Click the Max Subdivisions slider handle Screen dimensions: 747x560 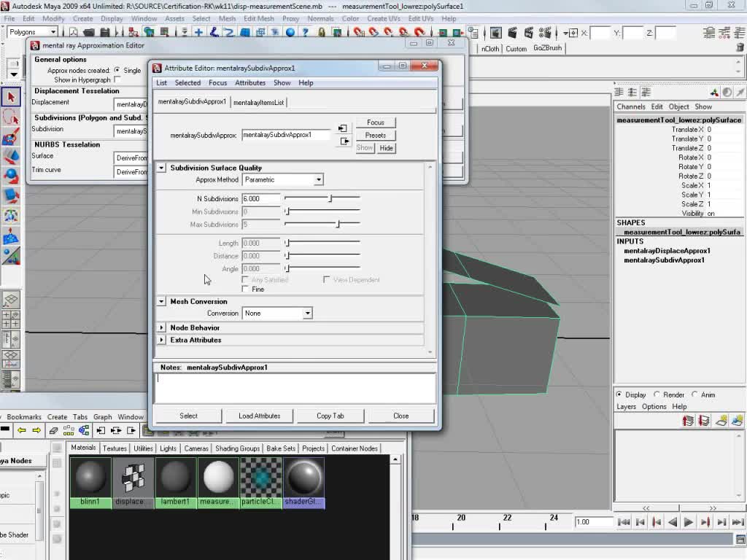[338, 224]
